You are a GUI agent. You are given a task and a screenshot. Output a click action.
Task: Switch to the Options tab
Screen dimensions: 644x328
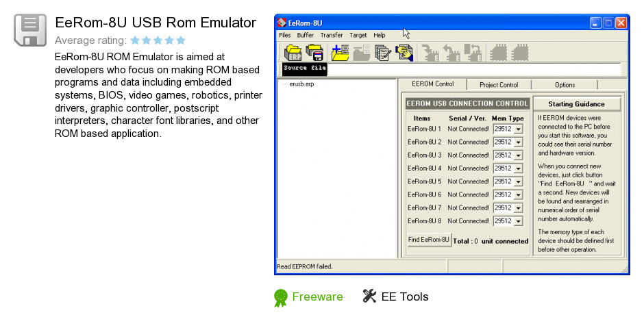point(565,85)
